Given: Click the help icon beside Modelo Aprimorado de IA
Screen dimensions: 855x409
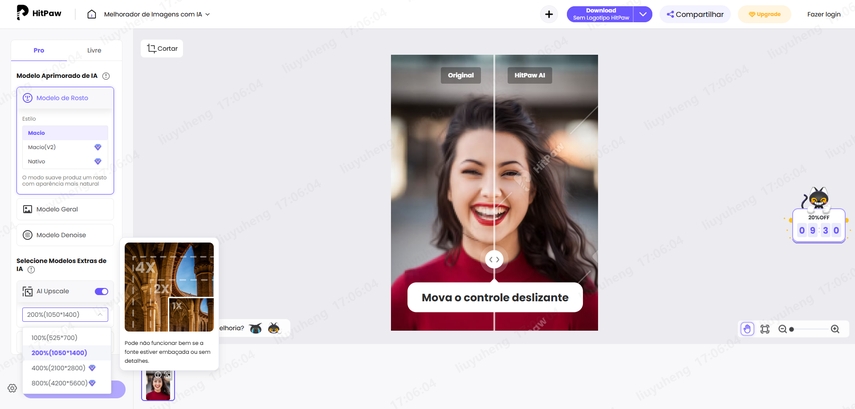Looking at the screenshot, I should (106, 76).
